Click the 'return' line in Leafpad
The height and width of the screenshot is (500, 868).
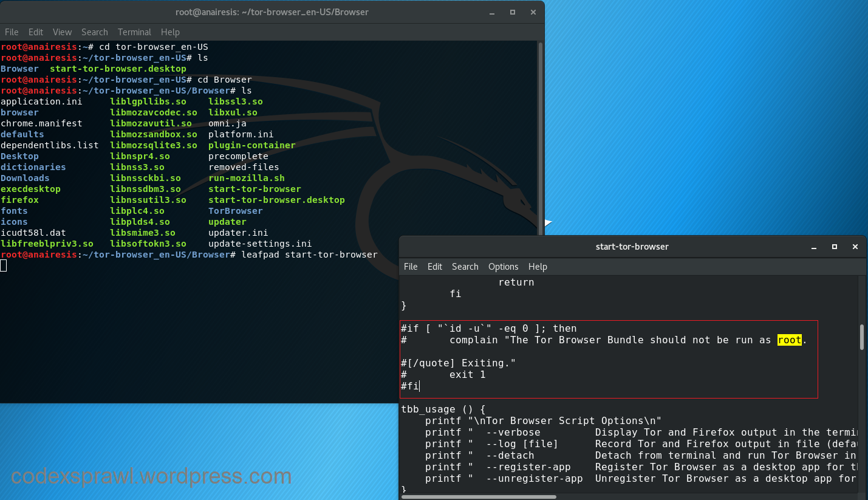point(516,283)
